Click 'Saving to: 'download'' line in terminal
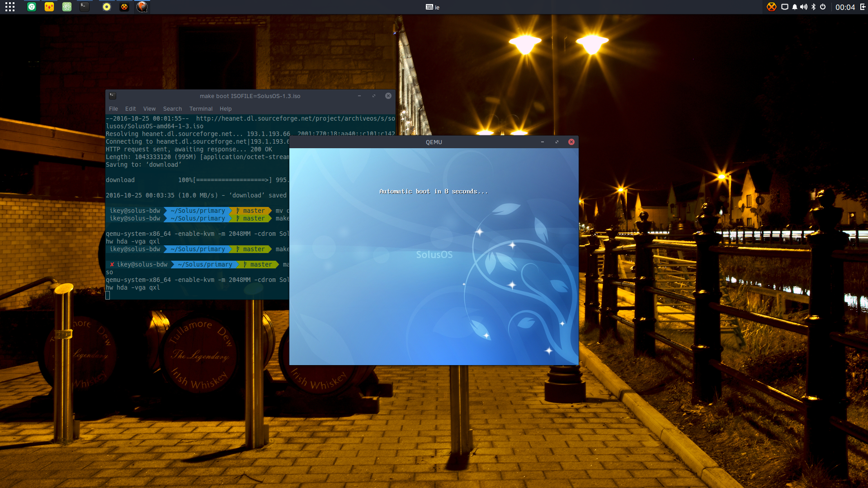Screen dimensions: 868x488 [143, 165]
